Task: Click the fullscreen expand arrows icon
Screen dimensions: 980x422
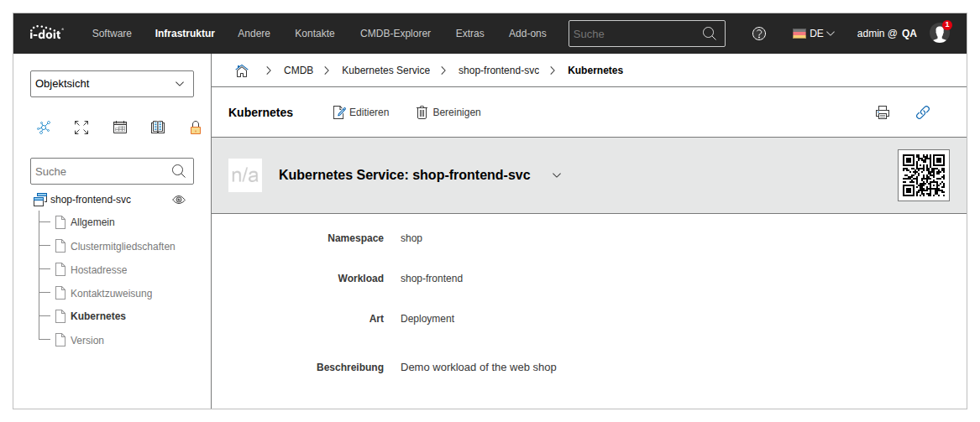Action: click(81, 128)
